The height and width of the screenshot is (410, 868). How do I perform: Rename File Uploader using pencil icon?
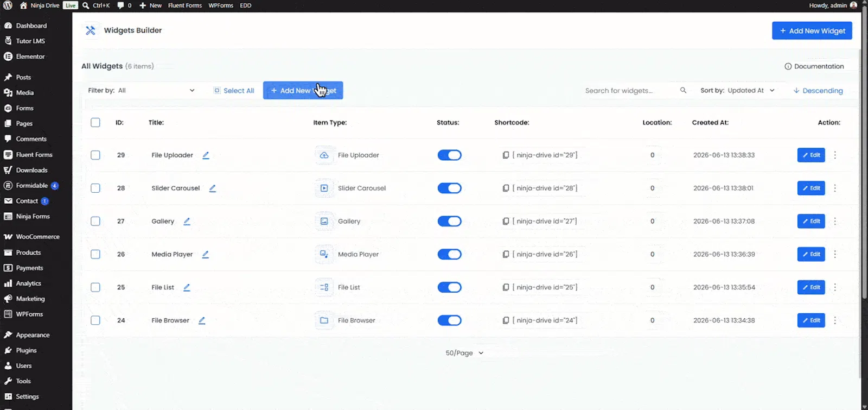pyautogui.click(x=206, y=155)
